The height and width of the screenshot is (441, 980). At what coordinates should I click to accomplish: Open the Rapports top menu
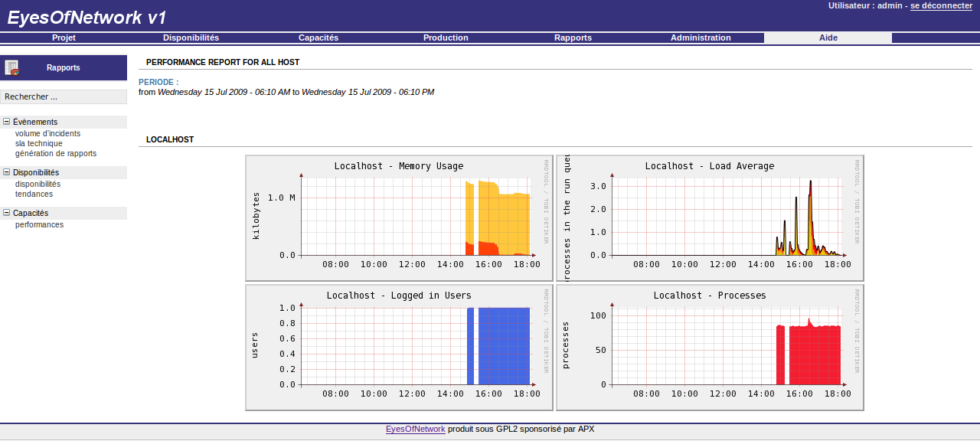pyautogui.click(x=573, y=38)
